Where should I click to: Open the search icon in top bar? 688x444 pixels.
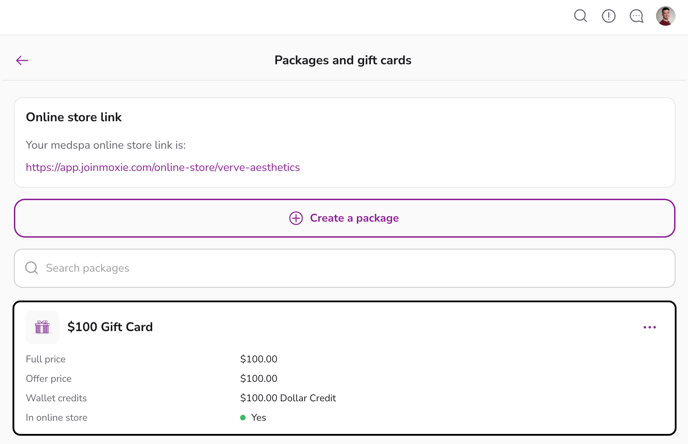[x=580, y=16]
